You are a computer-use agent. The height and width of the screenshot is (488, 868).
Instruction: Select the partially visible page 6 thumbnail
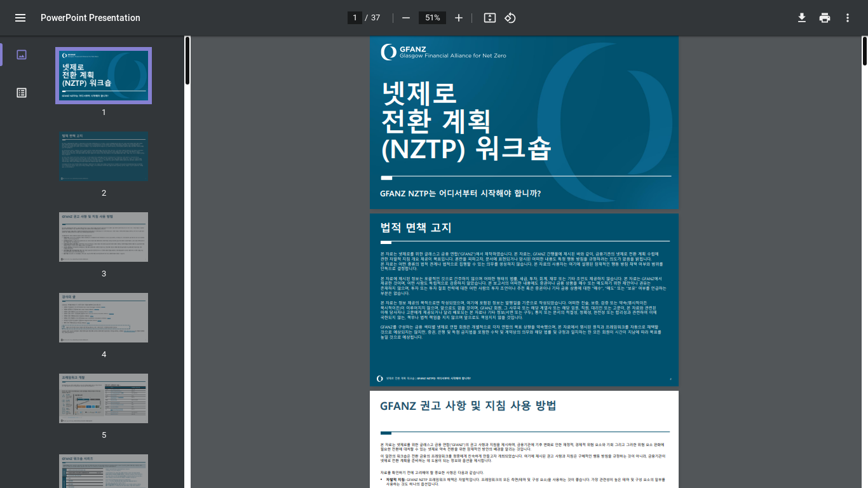point(104,471)
